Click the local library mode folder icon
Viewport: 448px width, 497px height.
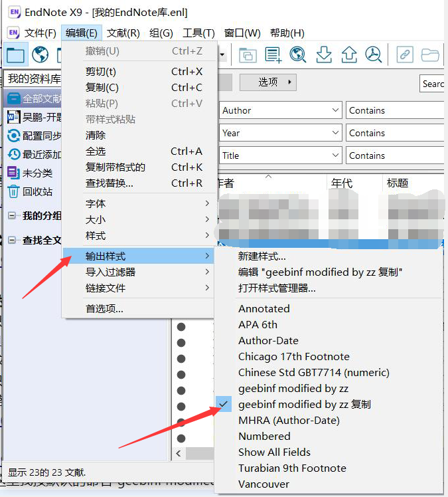15,54
